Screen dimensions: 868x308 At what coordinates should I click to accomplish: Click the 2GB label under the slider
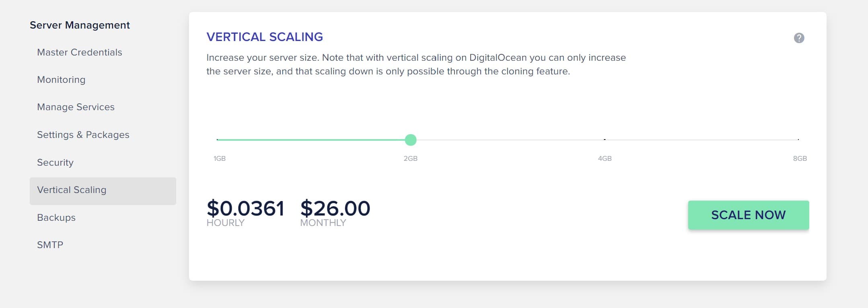coord(411,158)
